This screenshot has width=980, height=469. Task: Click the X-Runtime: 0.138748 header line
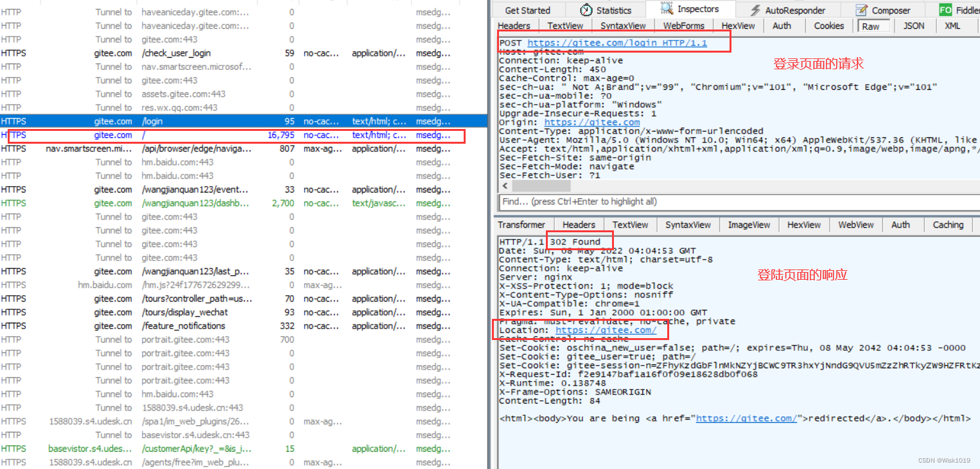click(552, 383)
